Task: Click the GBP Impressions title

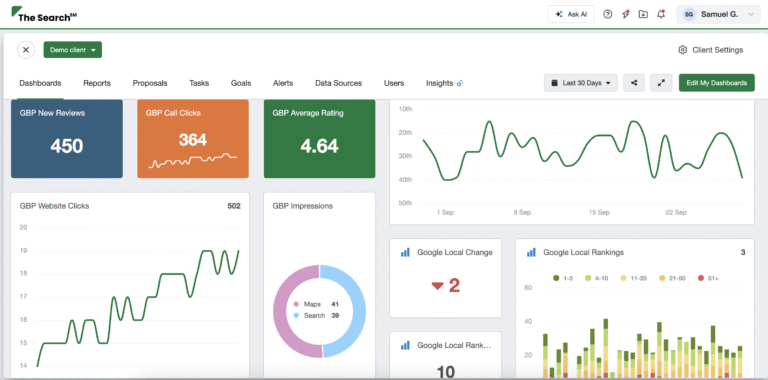Action: coord(303,206)
